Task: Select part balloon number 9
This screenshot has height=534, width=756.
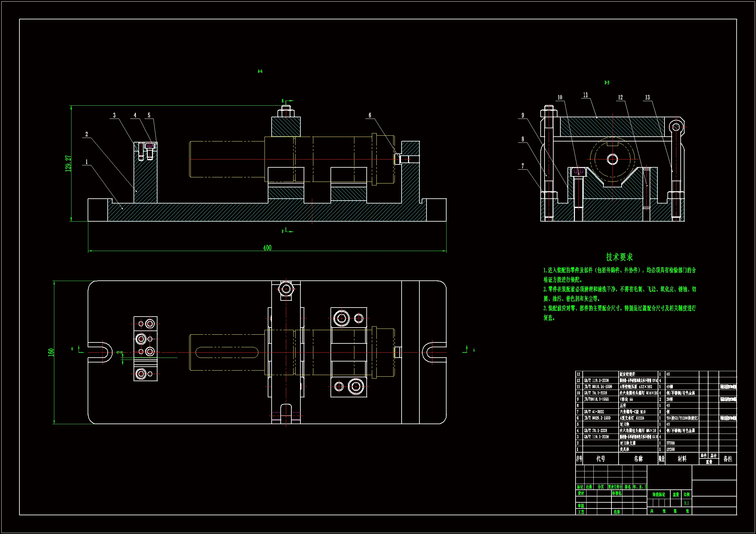Action: [x=523, y=115]
